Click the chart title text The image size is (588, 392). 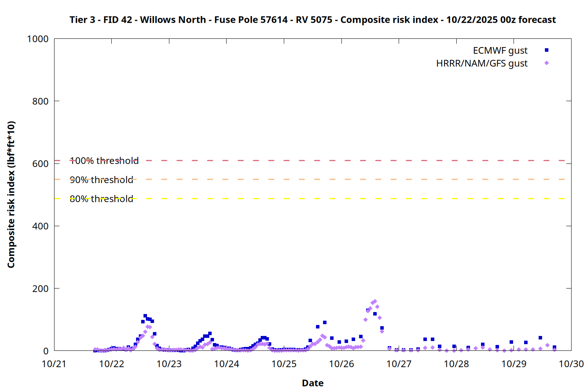coord(312,20)
